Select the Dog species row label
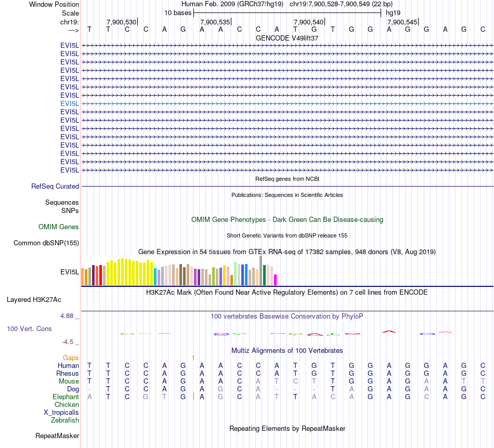This screenshot has height=448, width=494. coord(73,389)
